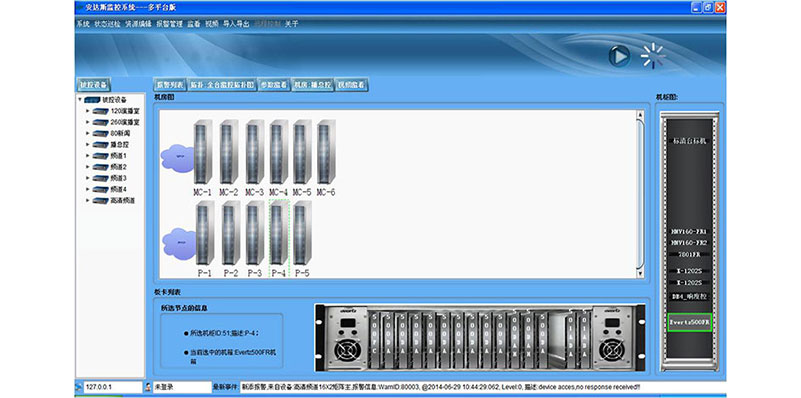Click the device icon of 高清频道
801x398 pixels.
pyautogui.click(x=100, y=201)
